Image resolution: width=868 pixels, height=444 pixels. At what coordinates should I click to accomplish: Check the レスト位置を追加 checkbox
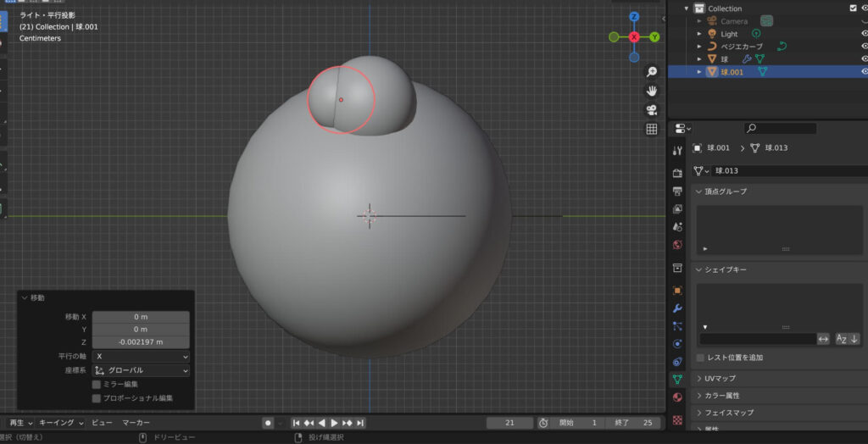tap(701, 358)
